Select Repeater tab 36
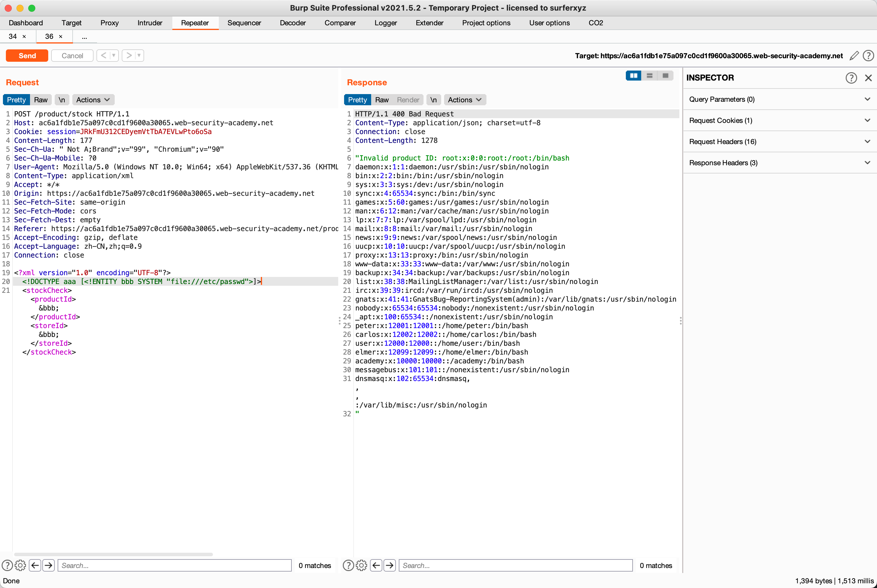 (49, 36)
